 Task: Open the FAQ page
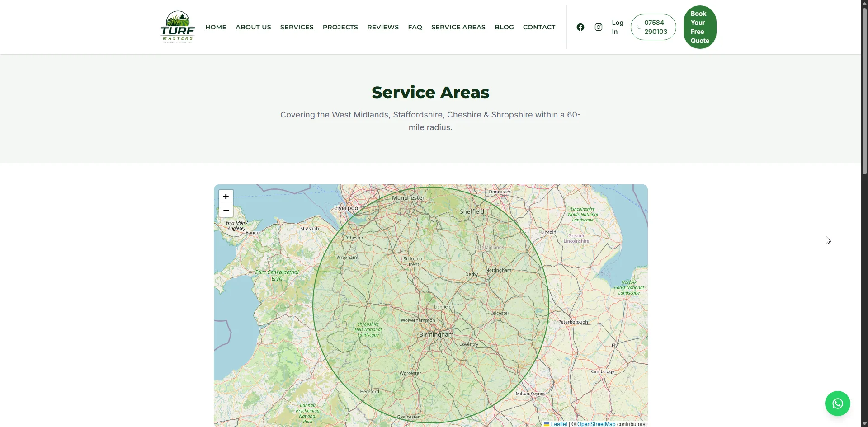415,27
